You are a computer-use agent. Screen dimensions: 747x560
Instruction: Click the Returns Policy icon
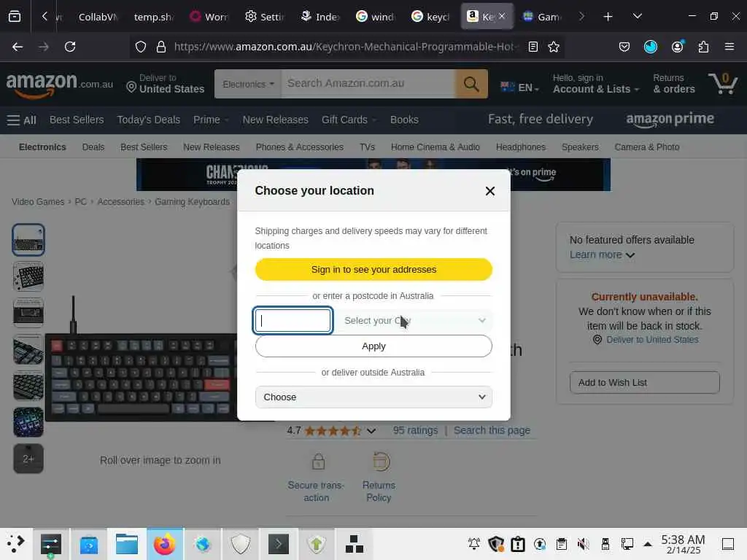(381, 462)
